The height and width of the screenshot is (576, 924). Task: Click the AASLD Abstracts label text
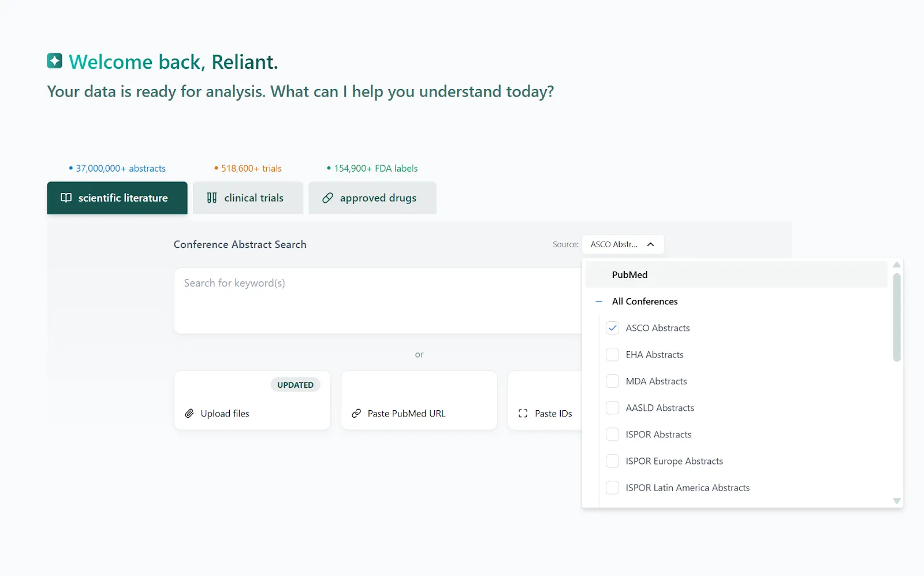(x=660, y=408)
